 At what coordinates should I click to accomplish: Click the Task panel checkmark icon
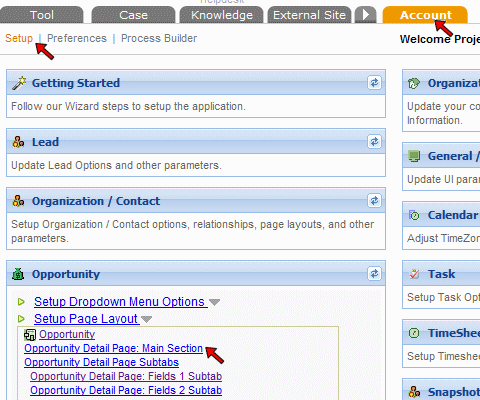click(414, 274)
